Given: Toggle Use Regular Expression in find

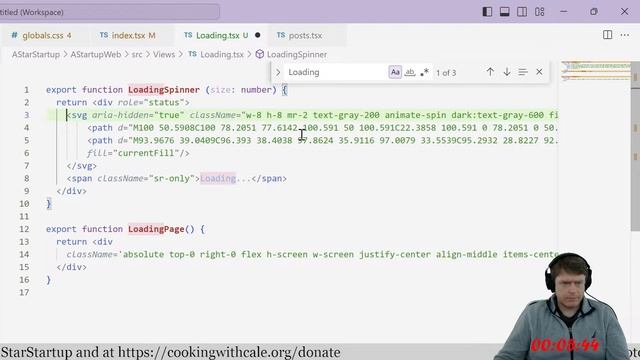Looking at the screenshot, I should 424,72.
